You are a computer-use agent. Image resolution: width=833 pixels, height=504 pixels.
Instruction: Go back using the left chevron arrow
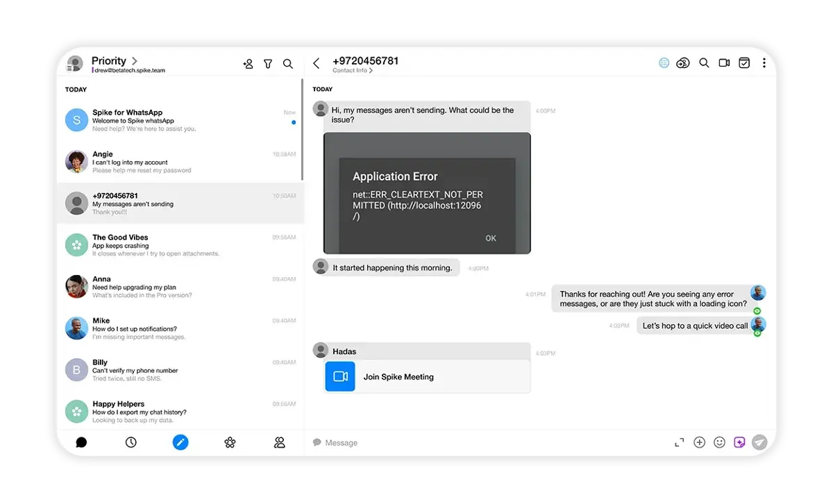[x=317, y=63]
